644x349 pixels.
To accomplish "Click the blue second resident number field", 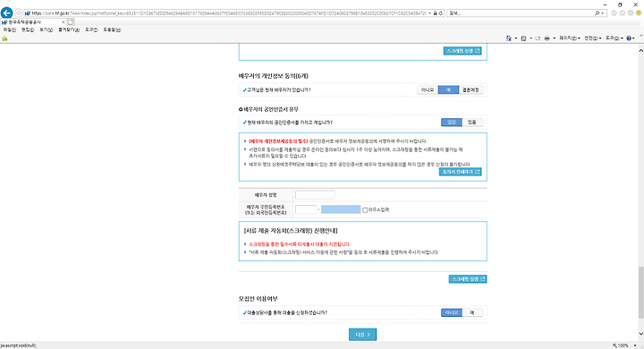I will point(341,209).
